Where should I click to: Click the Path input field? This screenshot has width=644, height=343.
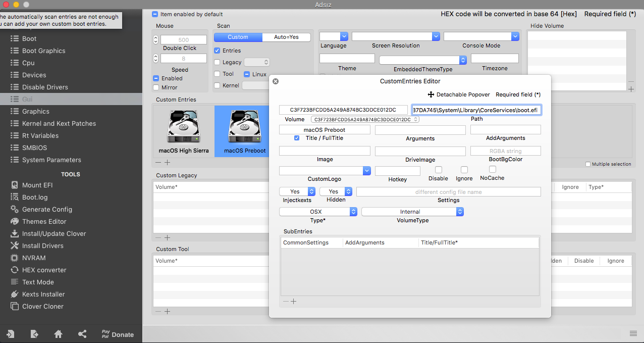tap(476, 110)
